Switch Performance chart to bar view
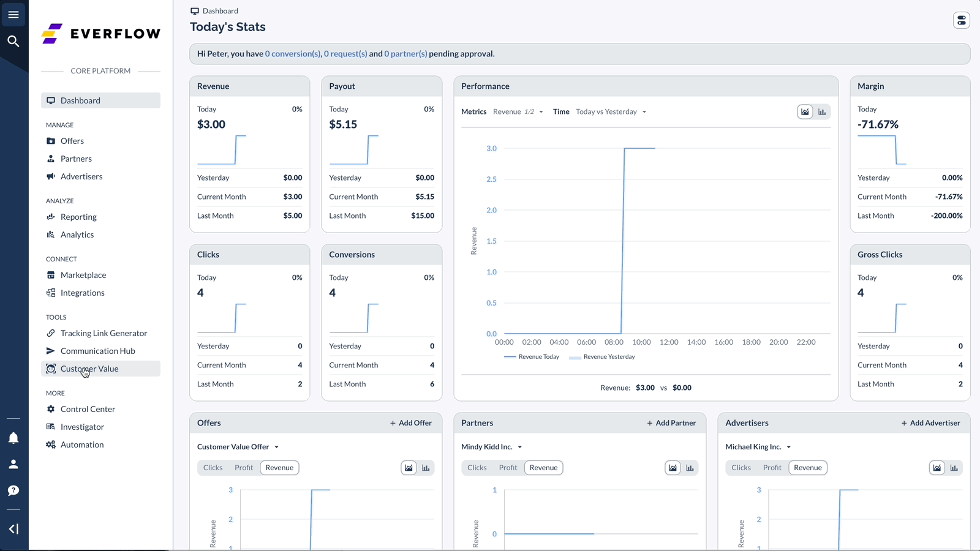This screenshot has width=980, height=551. pyautogui.click(x=822, y=111)
